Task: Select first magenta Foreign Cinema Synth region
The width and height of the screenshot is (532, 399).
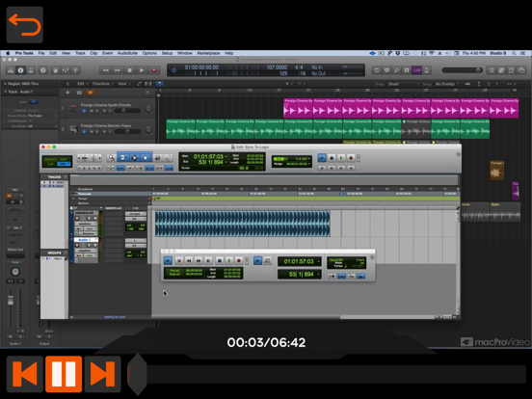Action: pyautogui.click(x=298, y=108)
